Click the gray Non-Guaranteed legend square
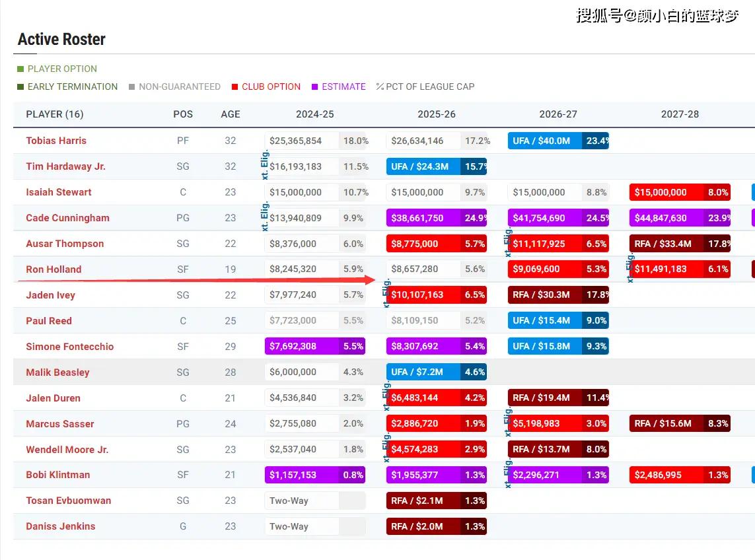The image size is (755, 560). point(132,87)
